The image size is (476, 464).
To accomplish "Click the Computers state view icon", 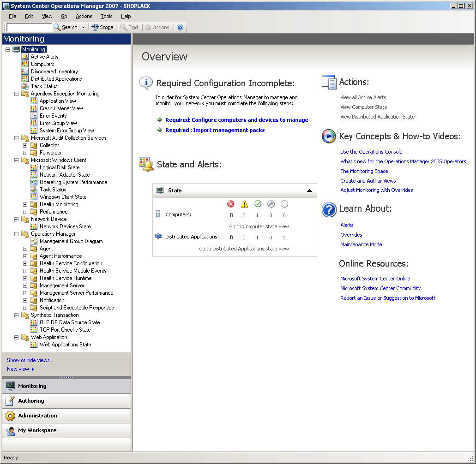I will coord(25,64).
